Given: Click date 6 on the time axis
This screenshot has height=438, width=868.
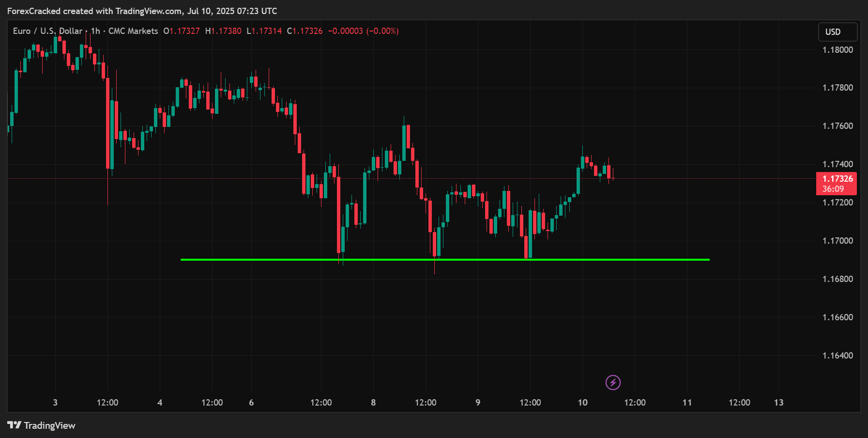Looking at the screenshot, I should 251,403.
